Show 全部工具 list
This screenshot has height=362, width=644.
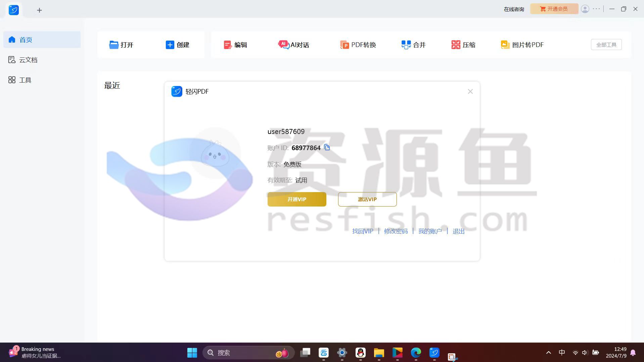(x=606, y=45)
